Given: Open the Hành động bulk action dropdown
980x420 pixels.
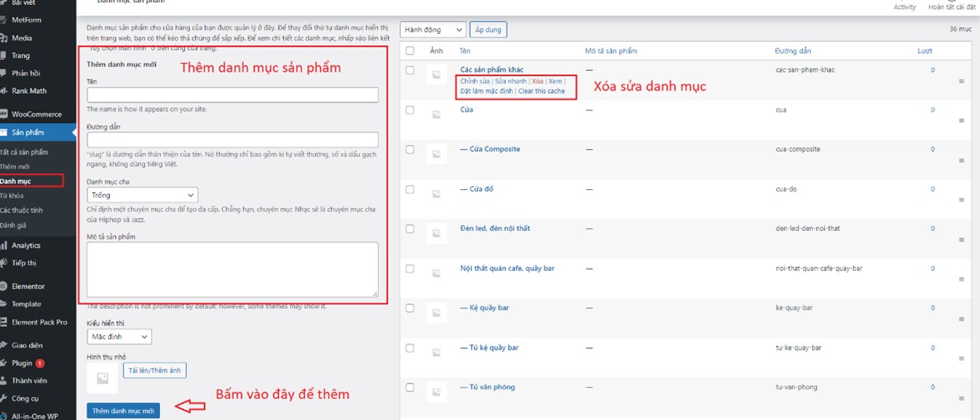Looking at the screenshot, I should (x=432, y=30).
